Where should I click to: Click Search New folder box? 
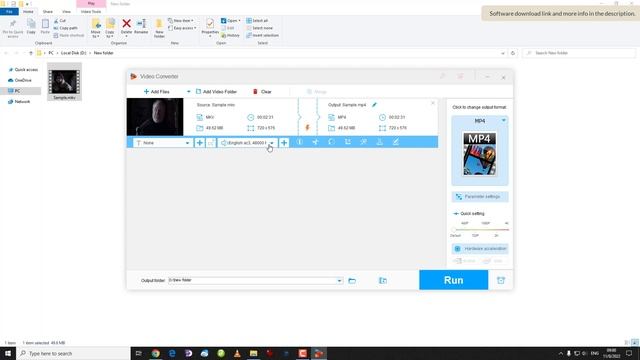580,53
